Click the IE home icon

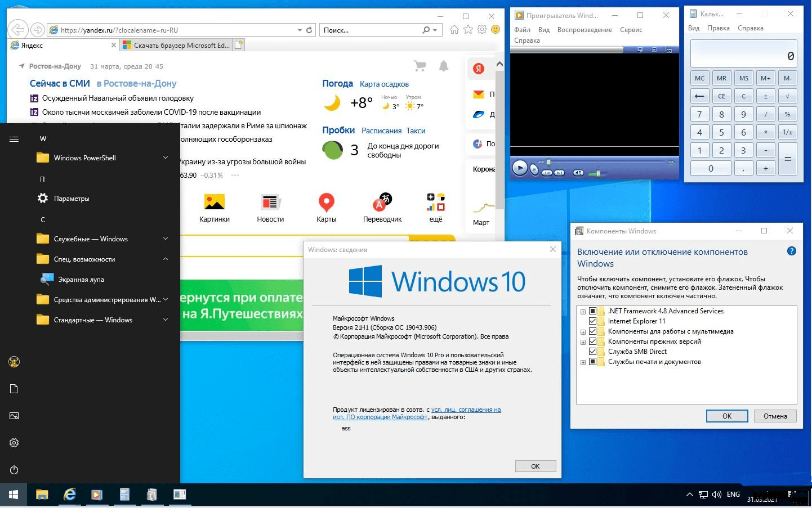pos(454,30)
